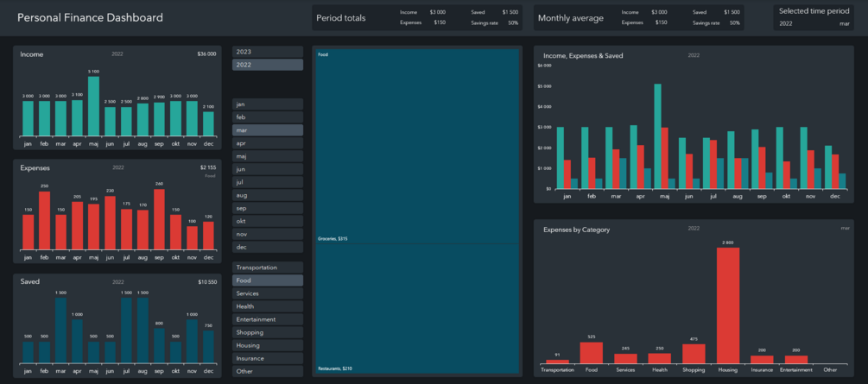Choose feb in the month slicer
This screenshot has width=868, height=384.
pyautogui.click(x=268, y=117)
